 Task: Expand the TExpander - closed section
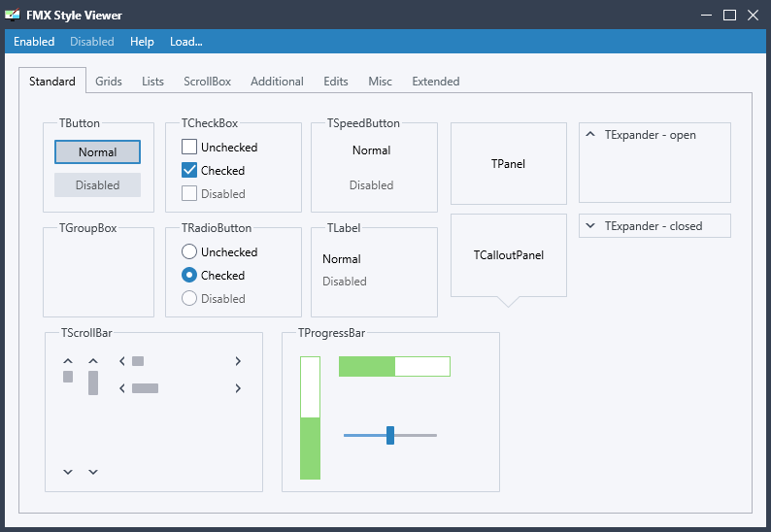point(590,225)
